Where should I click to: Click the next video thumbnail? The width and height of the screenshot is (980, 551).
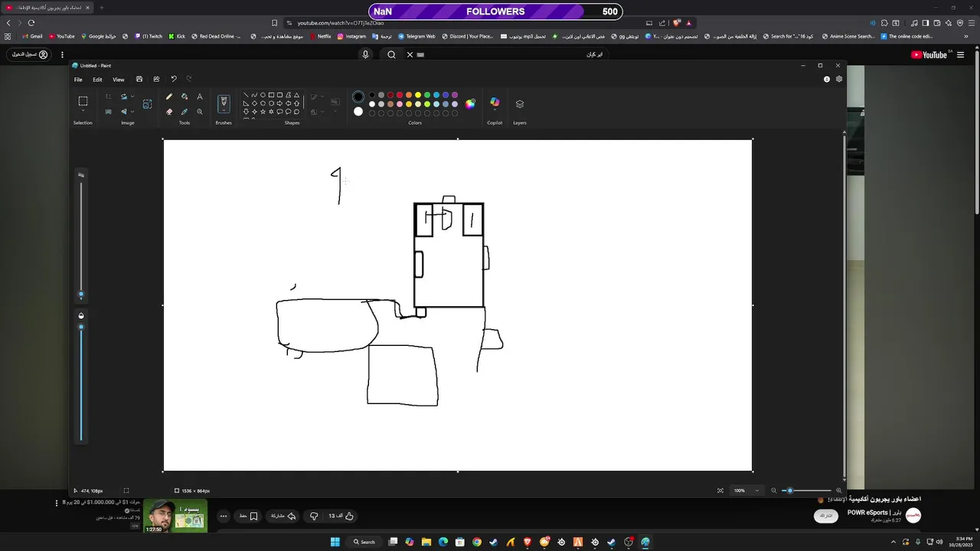tap(175, 516)
